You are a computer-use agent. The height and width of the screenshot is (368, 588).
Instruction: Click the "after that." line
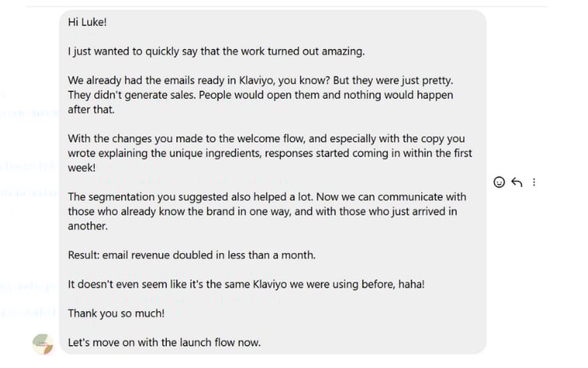91,110
